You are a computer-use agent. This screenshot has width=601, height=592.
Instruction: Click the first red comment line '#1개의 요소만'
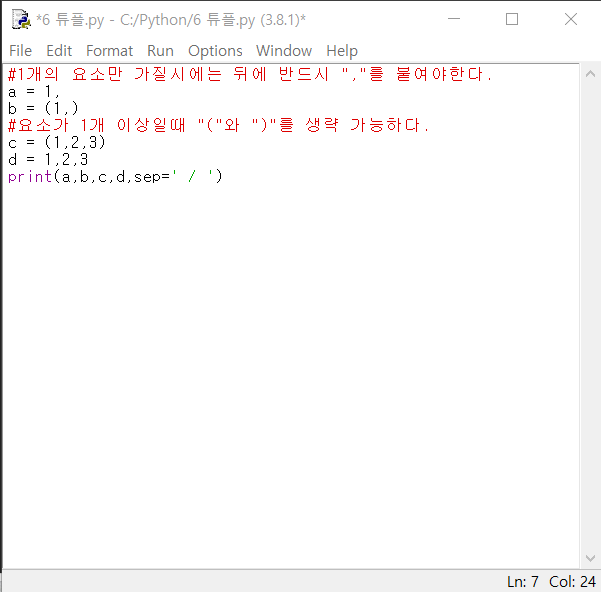[x=250, y=74]
